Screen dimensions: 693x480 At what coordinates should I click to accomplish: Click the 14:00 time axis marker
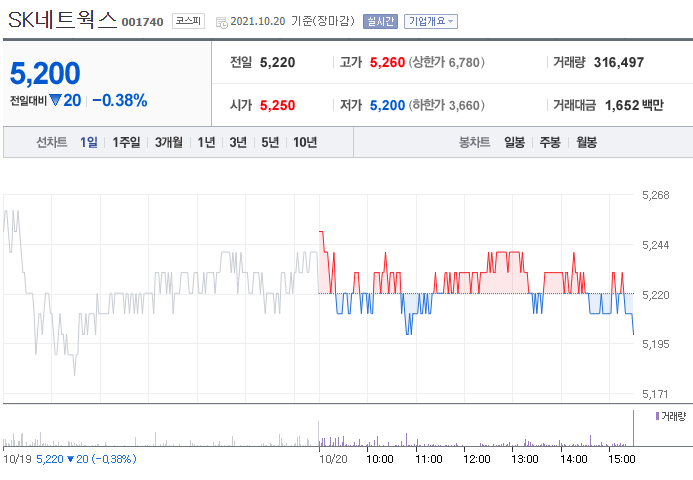click(574, 459)
